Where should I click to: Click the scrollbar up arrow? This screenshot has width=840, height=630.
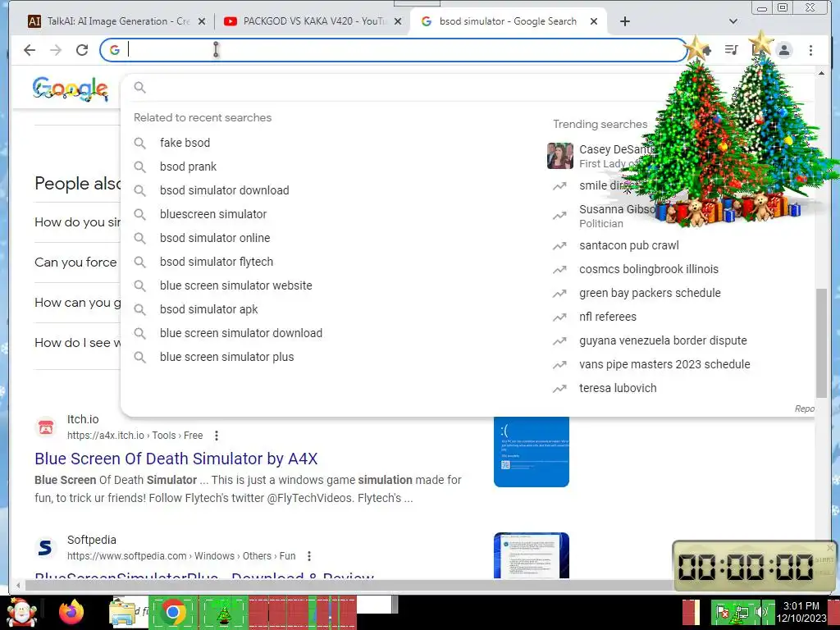(821, 73)
